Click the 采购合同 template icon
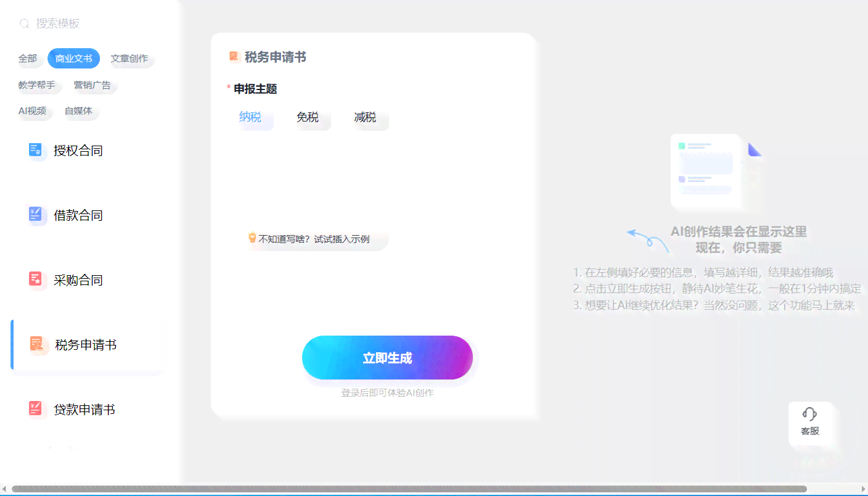This screenshot has width=868, height=496. coord(36,279)
